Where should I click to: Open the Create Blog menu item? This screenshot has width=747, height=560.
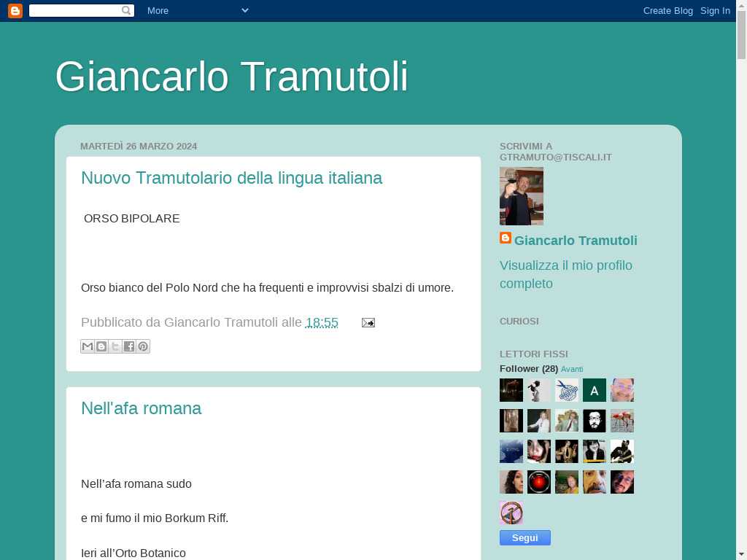point(667,10)
